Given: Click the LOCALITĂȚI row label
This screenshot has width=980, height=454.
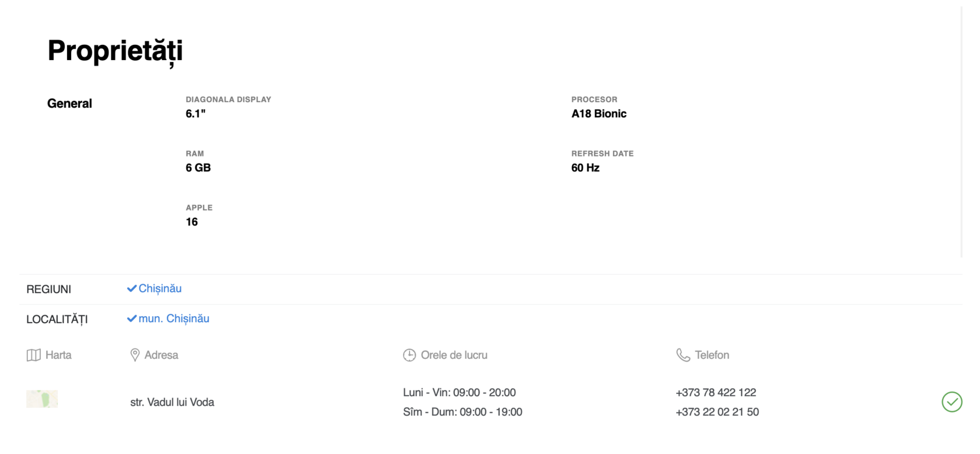Looking at the screenshot, I should click(57, 320).
